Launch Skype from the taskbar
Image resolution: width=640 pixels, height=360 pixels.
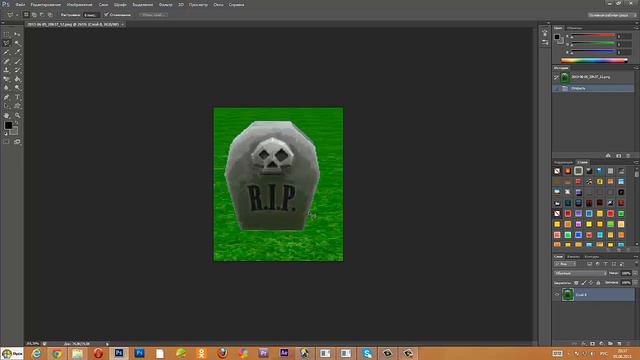click(x=367, y=353)
